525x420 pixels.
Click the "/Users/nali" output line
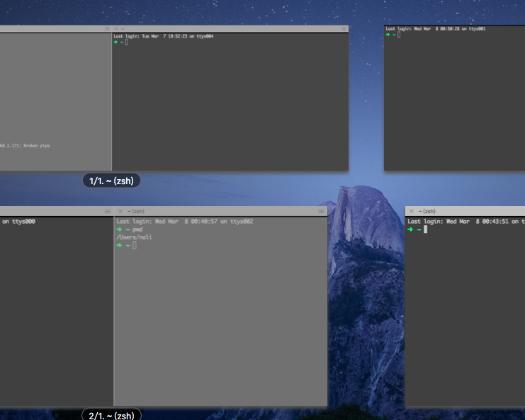(134, 237)
